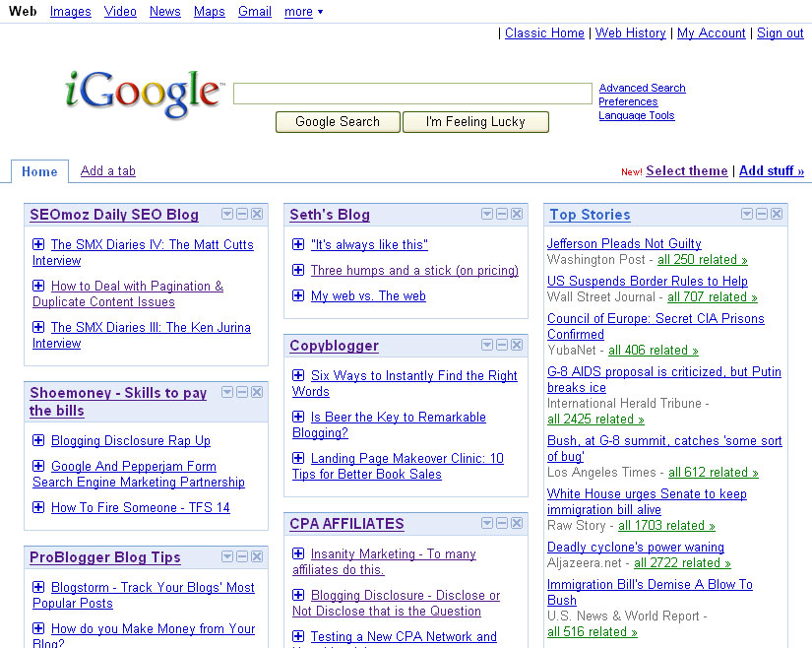Go to Images in the top navigation

(71, 12)
